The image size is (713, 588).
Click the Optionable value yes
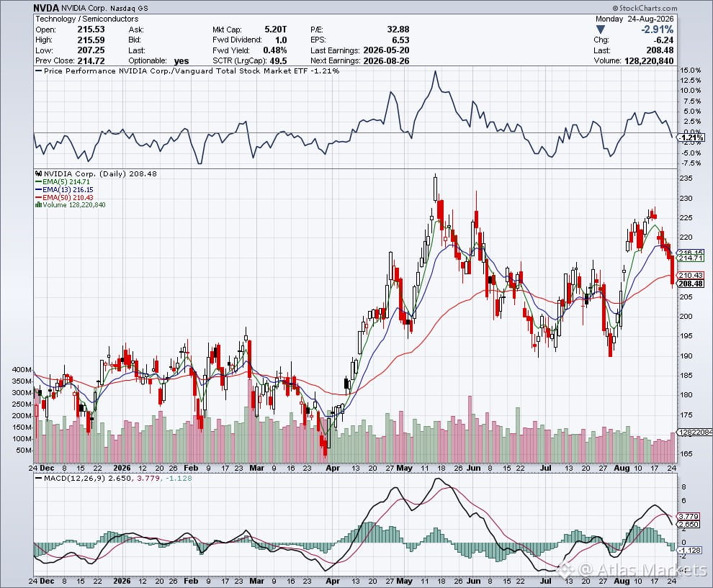click(181, 61)
